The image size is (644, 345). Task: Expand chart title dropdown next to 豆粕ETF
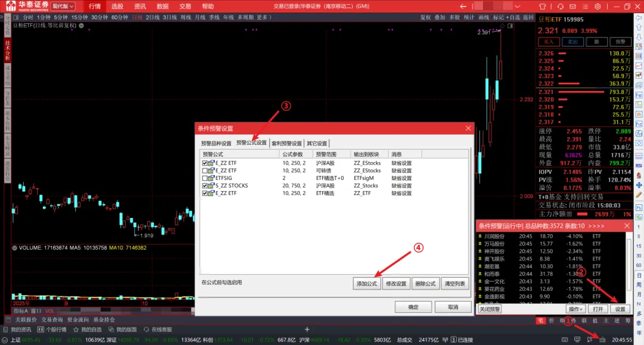coord(81,26)
